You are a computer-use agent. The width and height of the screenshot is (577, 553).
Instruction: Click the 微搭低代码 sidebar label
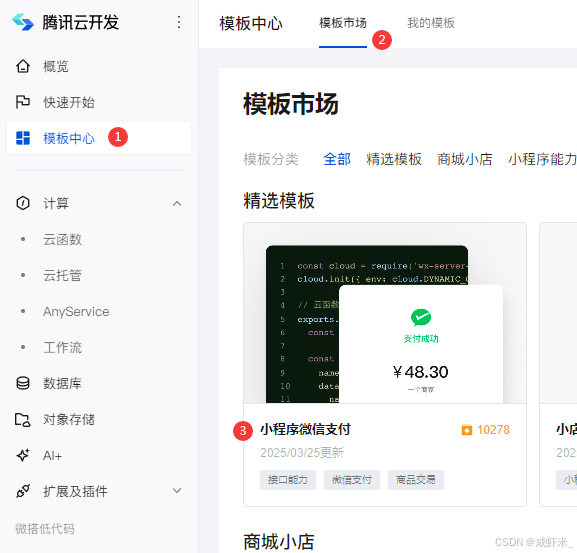(x=45, y=529)
